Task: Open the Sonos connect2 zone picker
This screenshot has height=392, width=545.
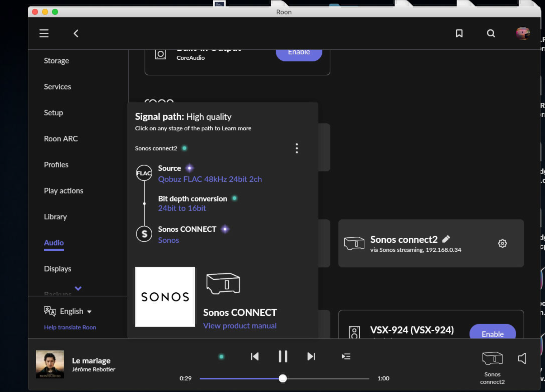Action: [x=492, y=368]
